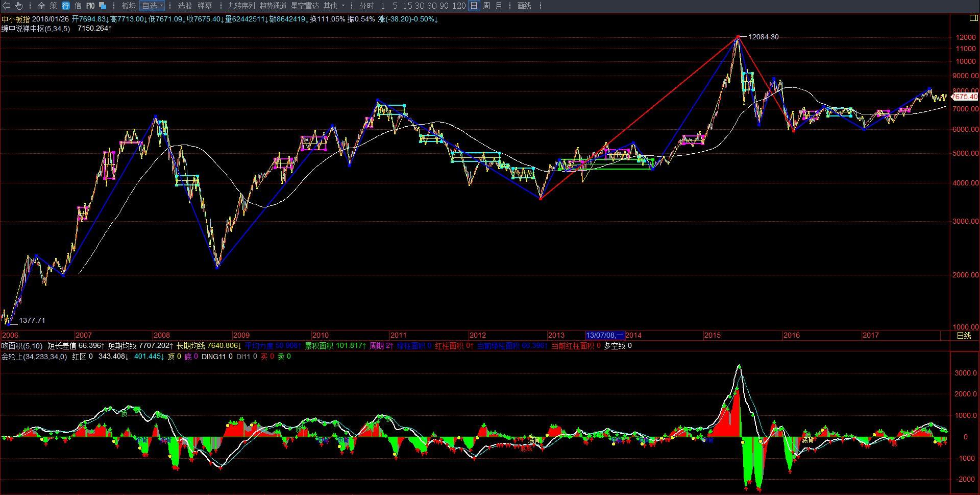Expand the 其他 dropdown
The height and width of the screenshot is (495, 980).
pyautogui.click(x=334, y=6)
